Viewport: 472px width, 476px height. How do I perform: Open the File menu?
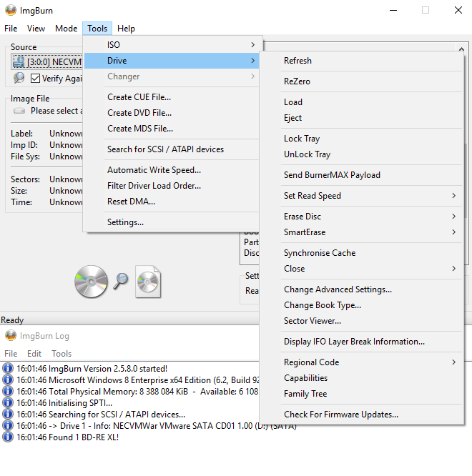(x=11, y=29)
